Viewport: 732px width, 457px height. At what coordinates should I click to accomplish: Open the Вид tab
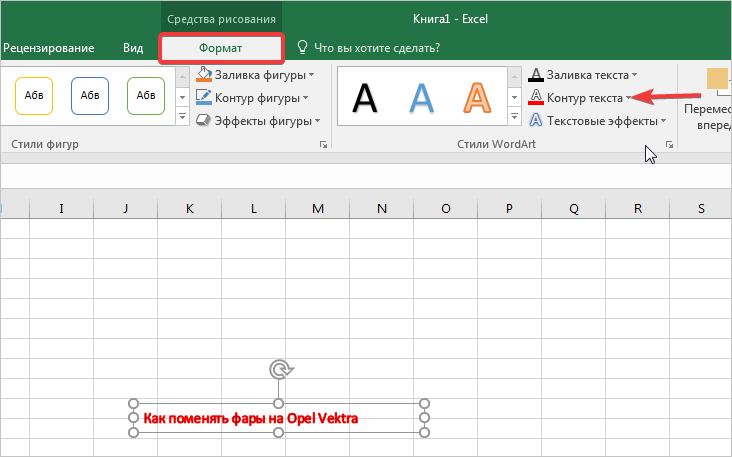click(x=133, y=48)
